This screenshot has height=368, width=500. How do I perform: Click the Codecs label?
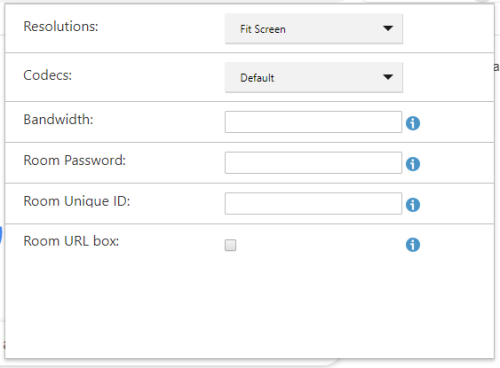tap(48, 75)
